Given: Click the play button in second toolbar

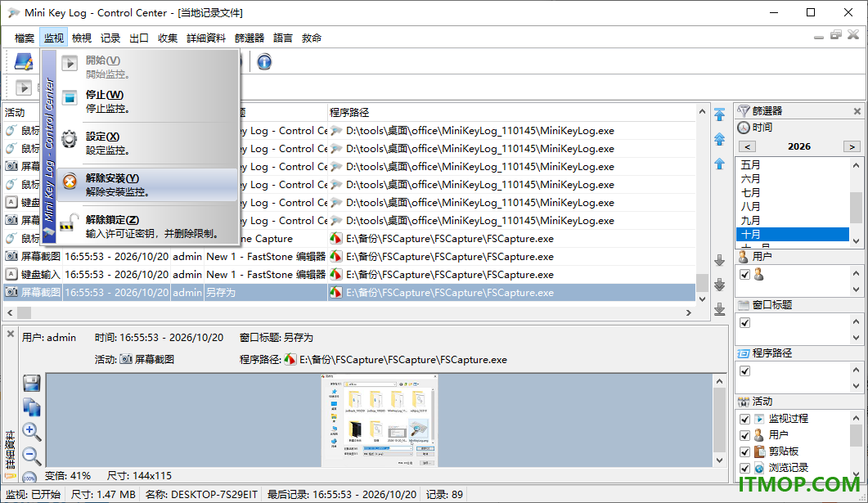Looking at the screenshot, I should click(23, 88).
